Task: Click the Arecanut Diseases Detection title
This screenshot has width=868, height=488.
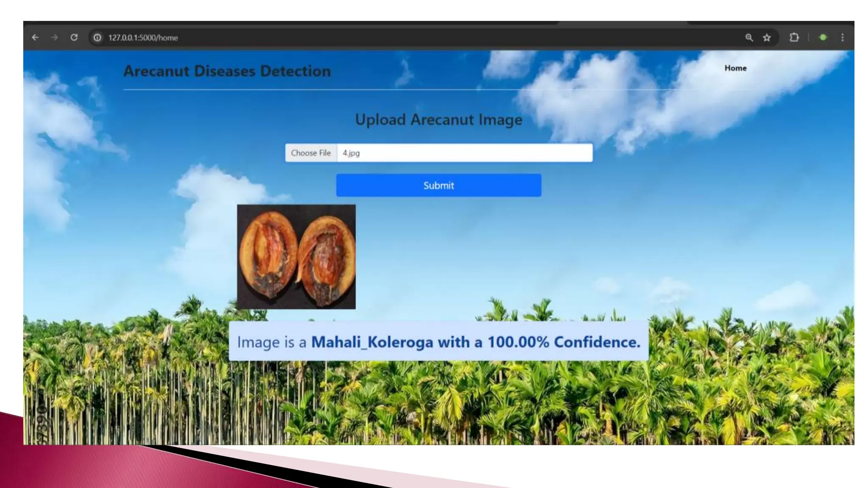Action: (227, 71)
